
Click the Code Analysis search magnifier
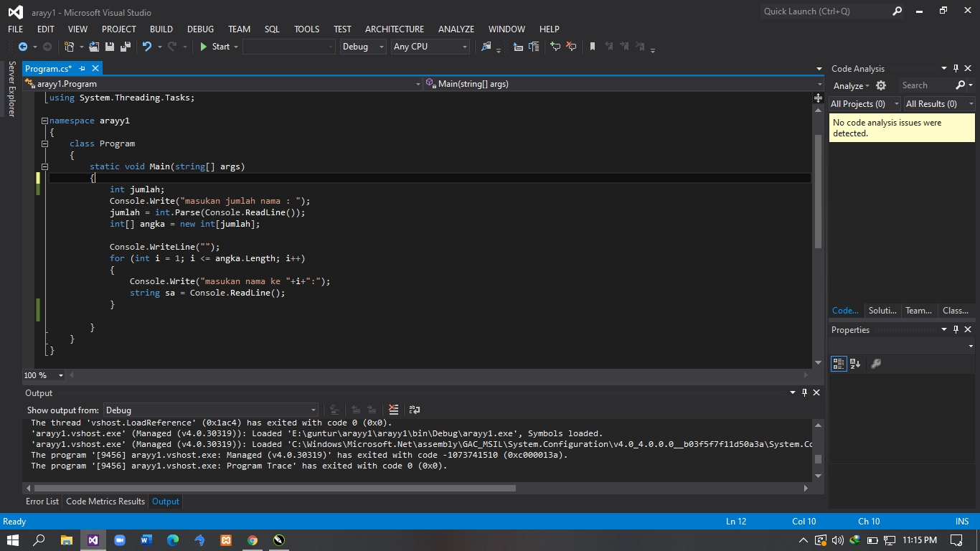[961, 85]
